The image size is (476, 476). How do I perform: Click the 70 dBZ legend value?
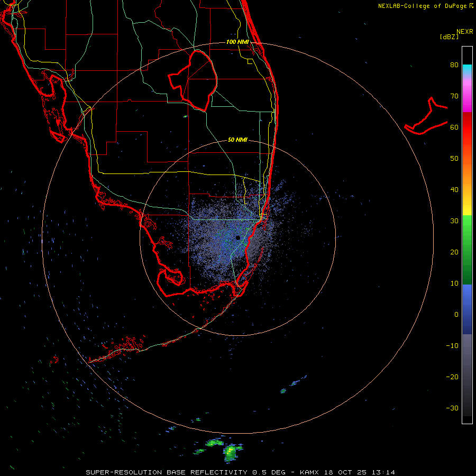coord(454,96)
